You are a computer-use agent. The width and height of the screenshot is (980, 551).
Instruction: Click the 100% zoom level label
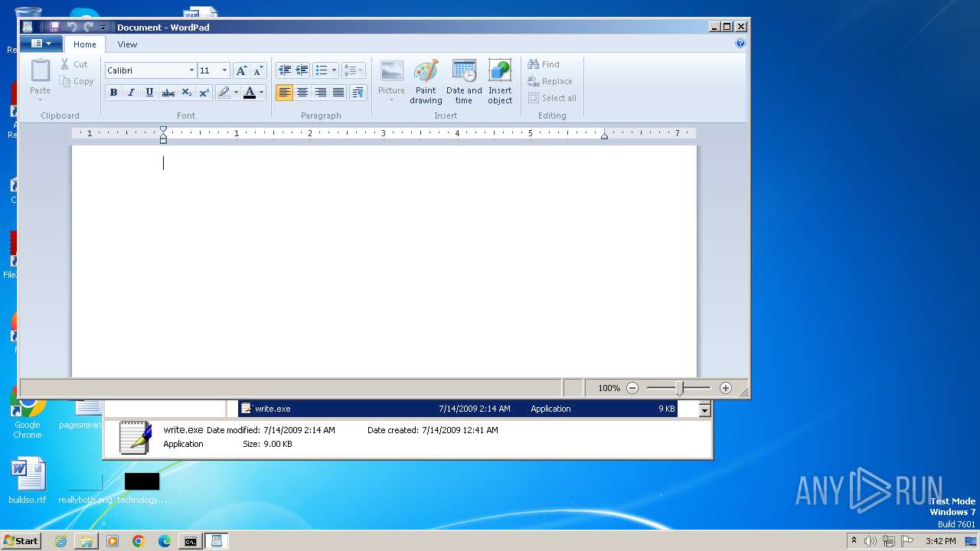click(x=609, y=388)
